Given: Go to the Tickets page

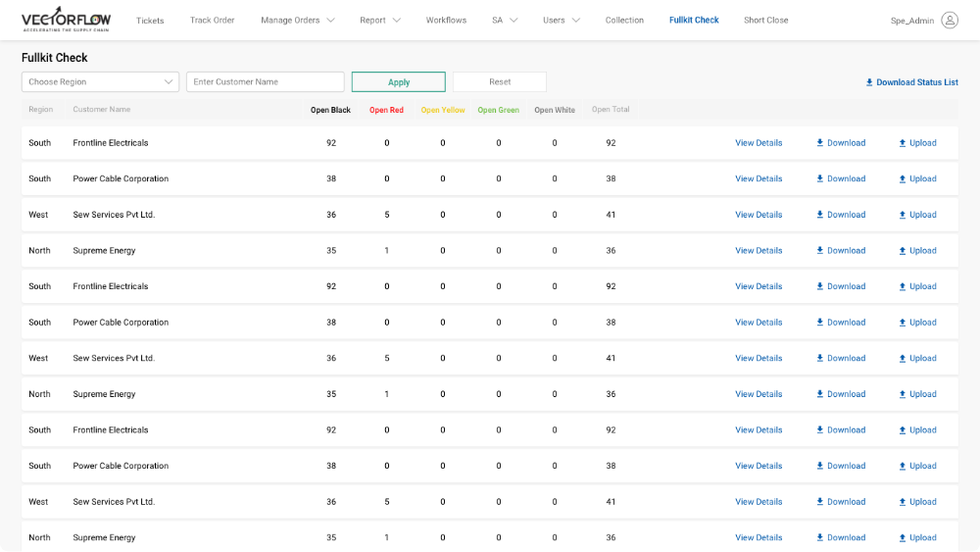Looking at the screenshot, I should 150,21.
